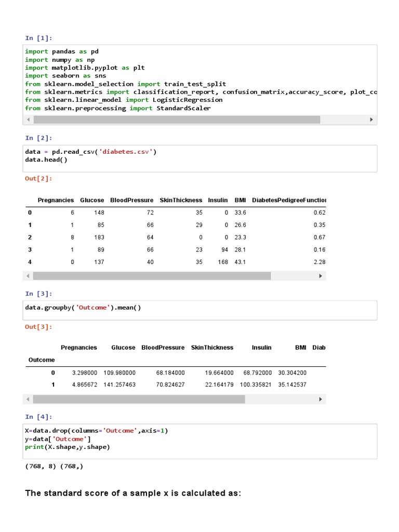Click left scroll arrow under data.head() table
This screenshot has height=532, width=399.
[x=28, y=276]
